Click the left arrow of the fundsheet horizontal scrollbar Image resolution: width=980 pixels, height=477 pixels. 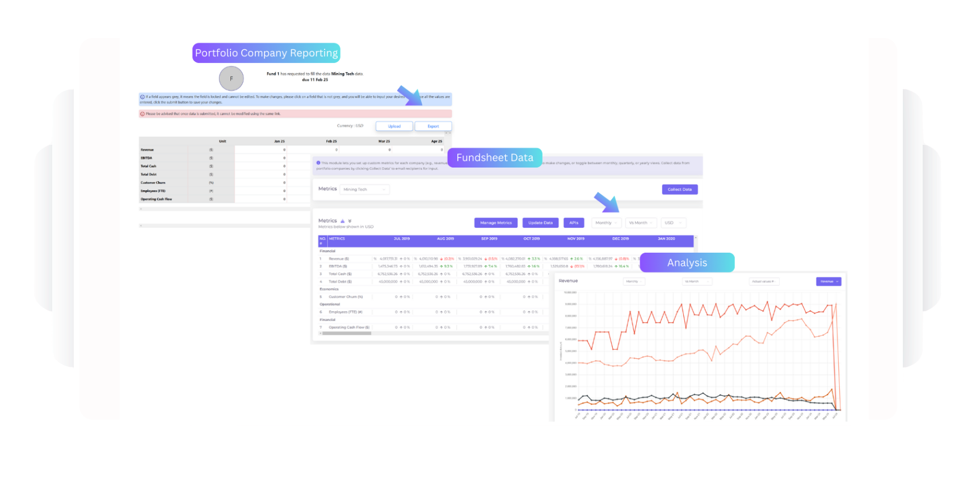tap(320, 333)
